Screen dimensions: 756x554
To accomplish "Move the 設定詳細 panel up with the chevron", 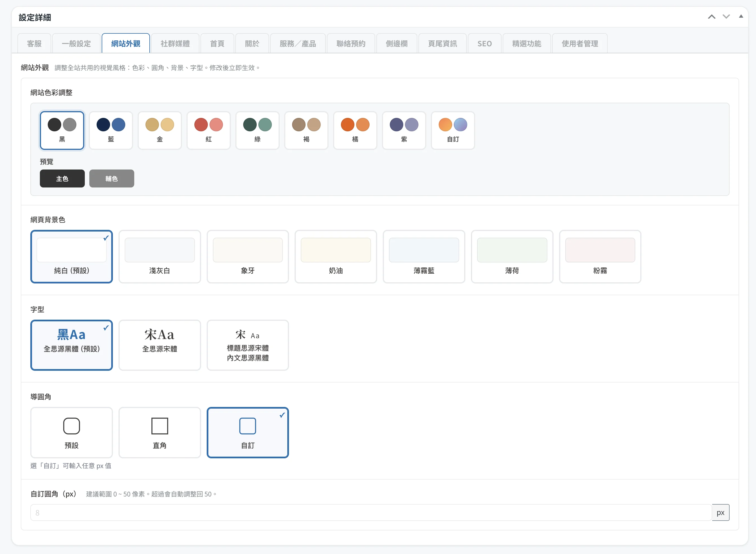I will [x=711, y=17].
